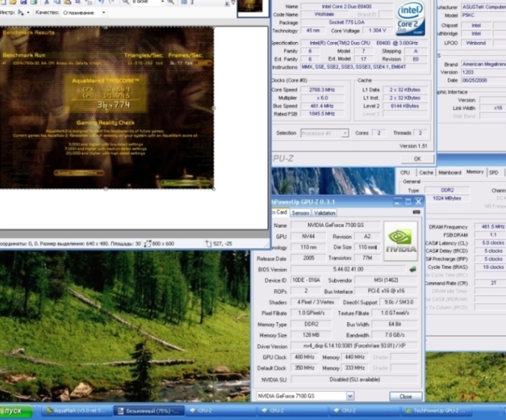Click the Code Name value Wolfdale
506x420 pixels.
[x=324, y=14]
